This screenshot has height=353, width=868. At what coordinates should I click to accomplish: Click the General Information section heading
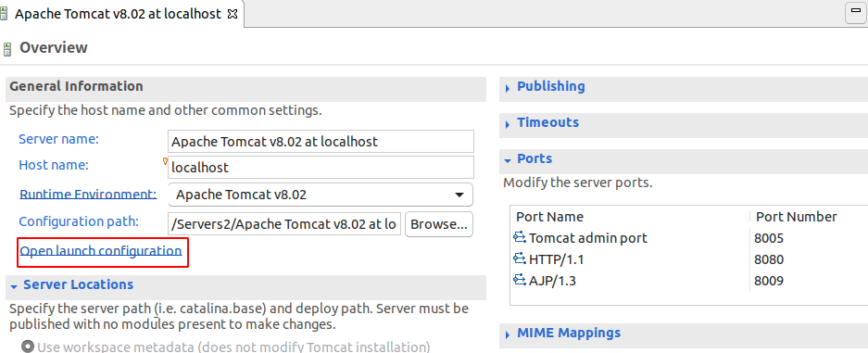pyautogui.click(x=76, y=86)
